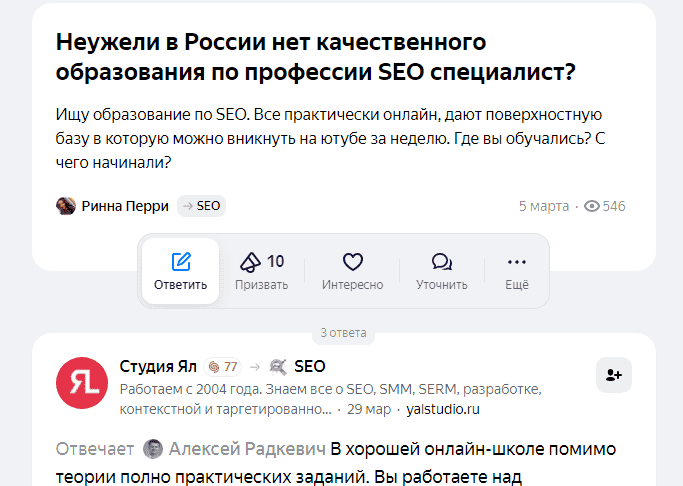683x486 pixels.
Task: Visit the yalstudio.ru link
Action: coord(443,409)
